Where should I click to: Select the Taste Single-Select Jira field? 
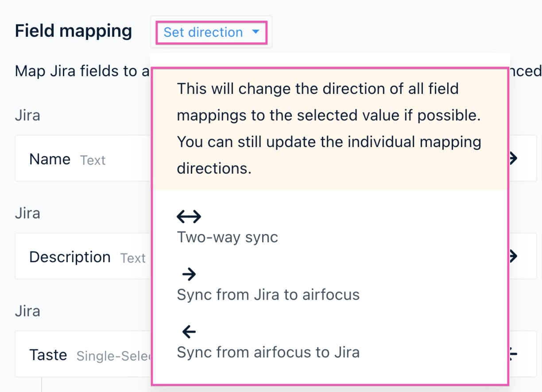[83, 354]
